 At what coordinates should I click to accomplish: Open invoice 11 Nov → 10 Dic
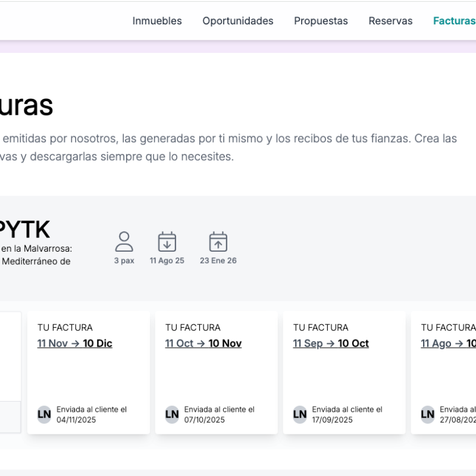pyautogui.click(x=74, y=343)
